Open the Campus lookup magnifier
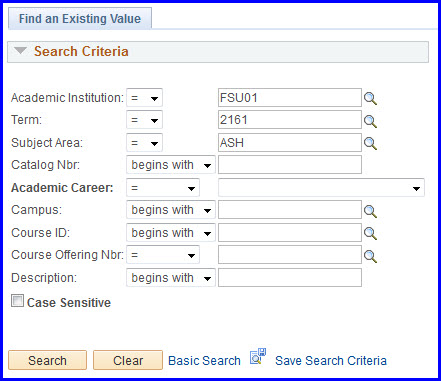441x381 pixels. [370, 211]
